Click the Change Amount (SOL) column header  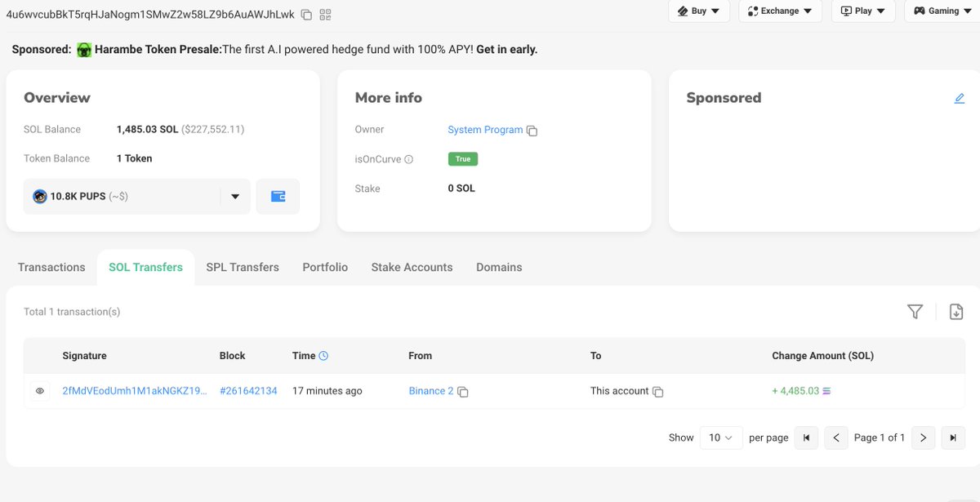point(822,356)
